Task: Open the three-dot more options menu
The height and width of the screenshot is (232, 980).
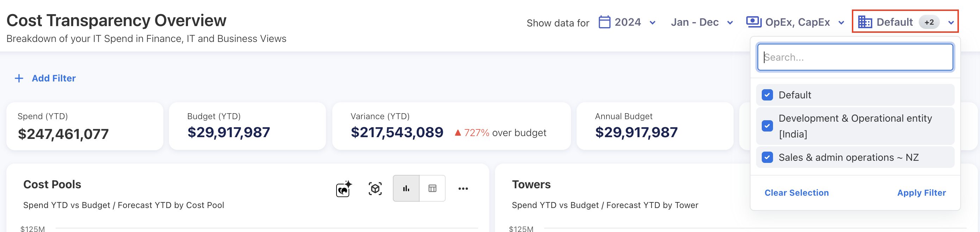Action: [463, 189]
